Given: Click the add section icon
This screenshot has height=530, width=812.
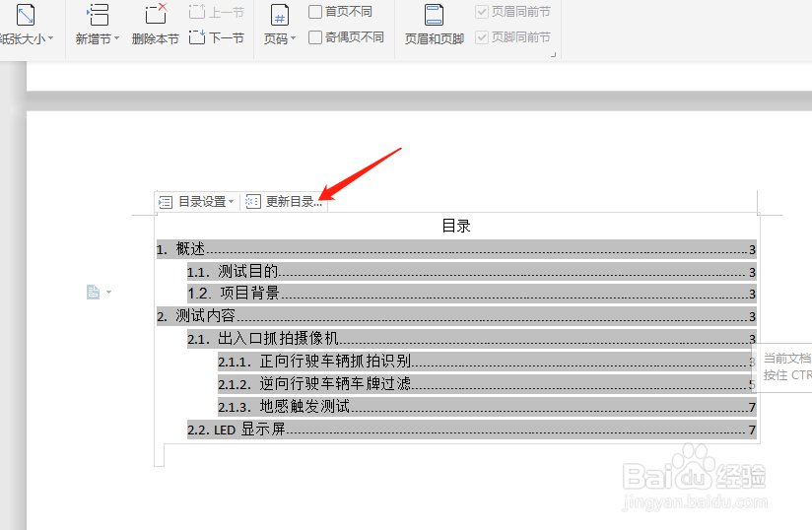Looking at the screenshot, I should (x=98, y=15).
